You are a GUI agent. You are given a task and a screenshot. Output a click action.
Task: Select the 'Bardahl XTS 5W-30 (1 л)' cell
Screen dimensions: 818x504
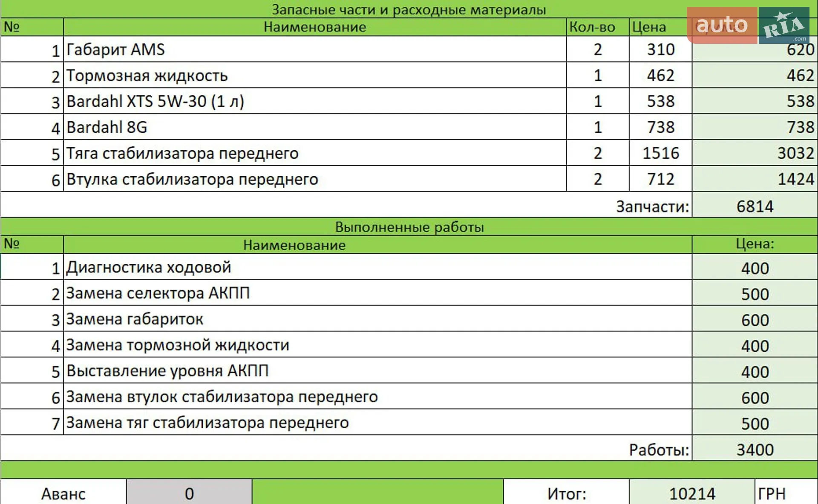tap(315, 101)
